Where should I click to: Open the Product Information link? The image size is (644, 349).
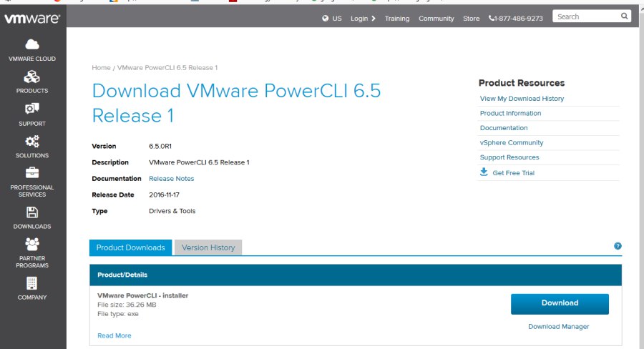click(x=510, y=113)
